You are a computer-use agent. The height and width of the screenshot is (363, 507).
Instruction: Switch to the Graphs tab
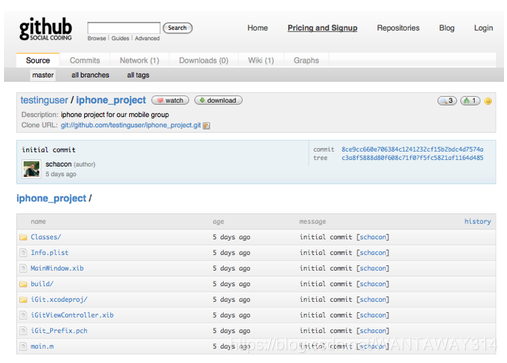(306, 60)
